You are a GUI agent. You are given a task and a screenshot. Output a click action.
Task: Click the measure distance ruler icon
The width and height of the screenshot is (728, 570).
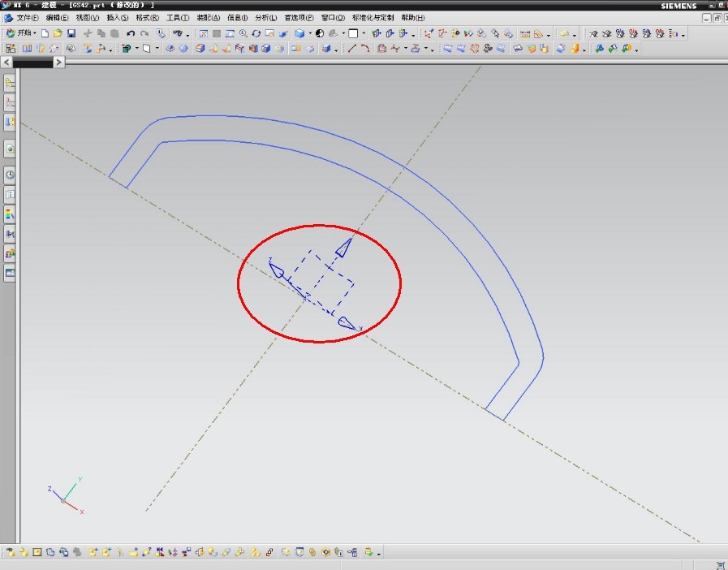click(x=524, y=33)
